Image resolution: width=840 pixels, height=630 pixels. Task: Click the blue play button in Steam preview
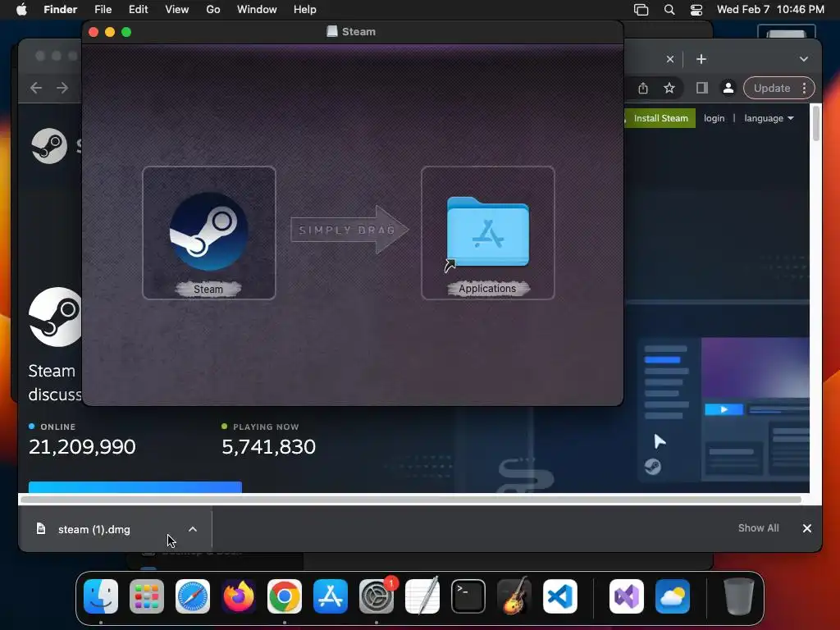(724, 410)
